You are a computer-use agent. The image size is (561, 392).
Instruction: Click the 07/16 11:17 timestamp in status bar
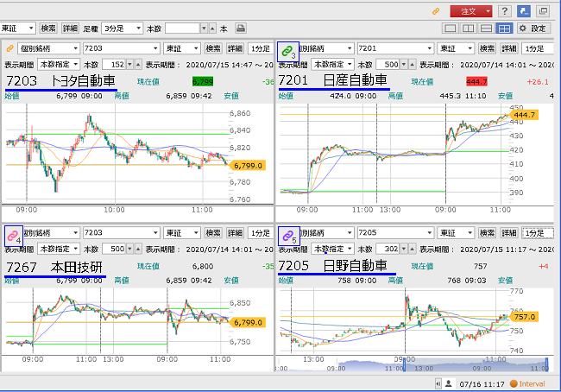coord(482,384)
